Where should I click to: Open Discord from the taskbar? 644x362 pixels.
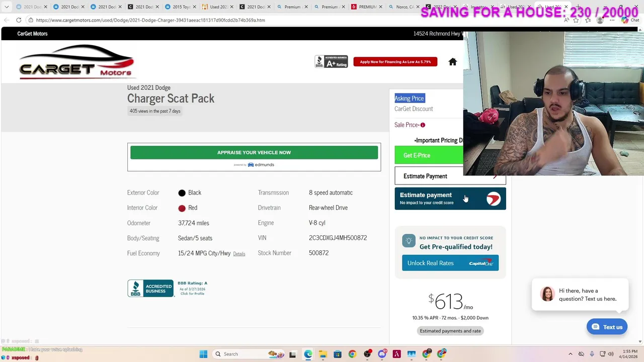tap(382, 354)
